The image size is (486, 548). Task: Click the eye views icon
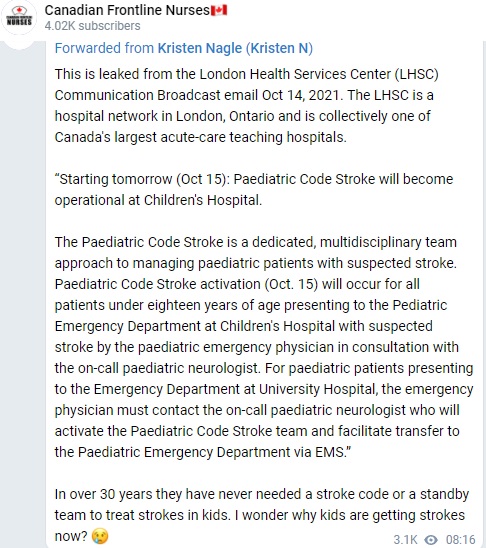tap(431, 539)
